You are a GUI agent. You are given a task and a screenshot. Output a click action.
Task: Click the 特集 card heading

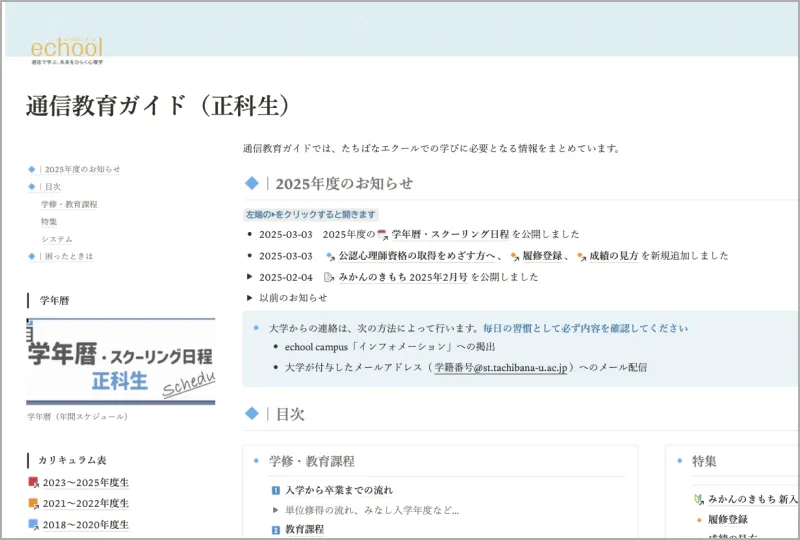[x=704, y=461]
